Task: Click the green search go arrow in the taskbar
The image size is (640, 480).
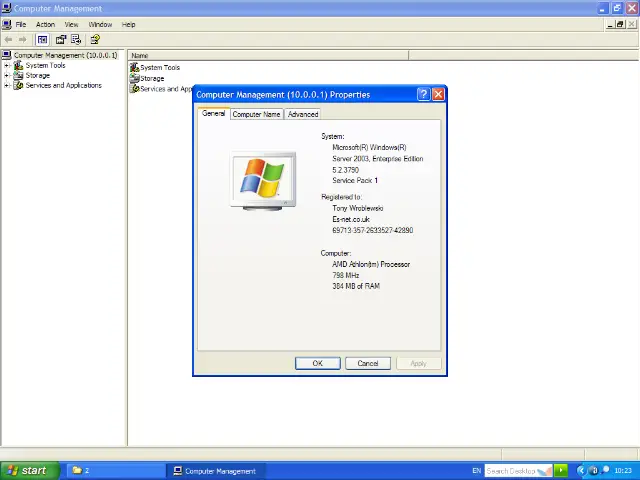Action: [561, 471]
